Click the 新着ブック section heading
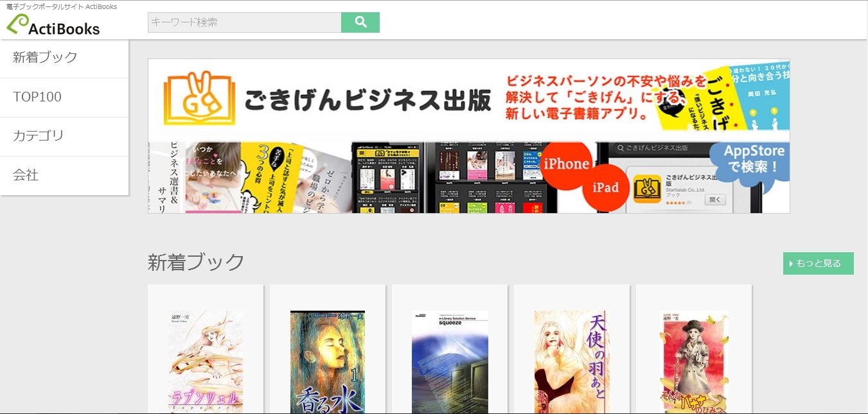 (196, 262)
